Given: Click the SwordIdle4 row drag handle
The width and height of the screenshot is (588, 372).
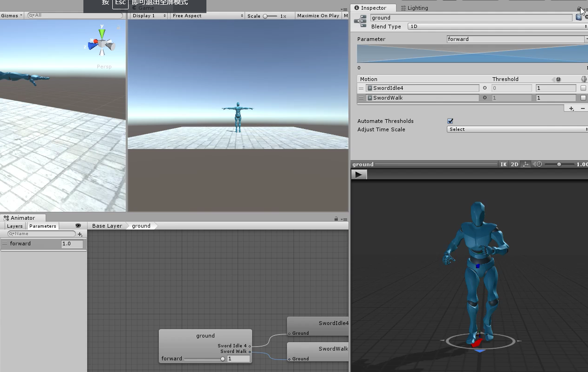Looking at the screenshot, I should tap(361, 88).
